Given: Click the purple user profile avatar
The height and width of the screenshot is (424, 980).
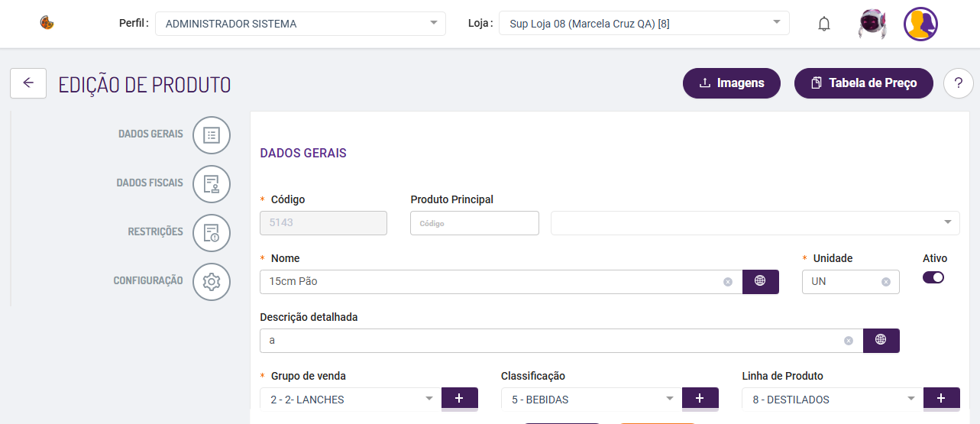Looking at the screenshot, I should [921, 24].
